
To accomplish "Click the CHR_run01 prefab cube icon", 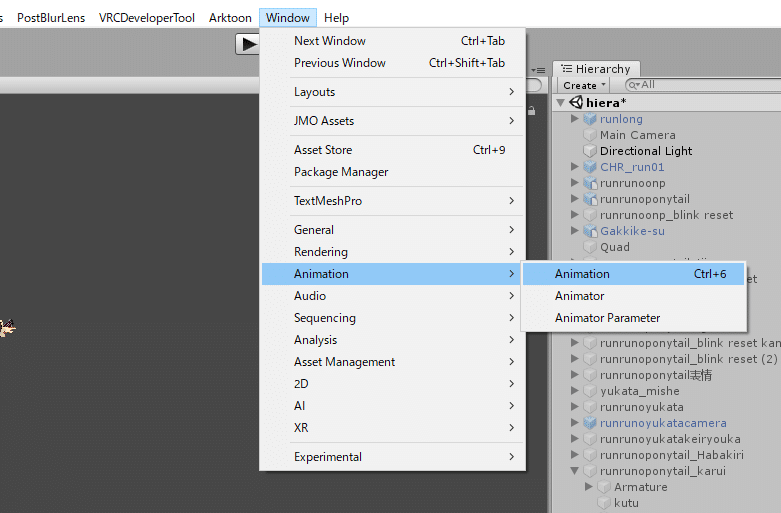I will (x=590, y=167).
